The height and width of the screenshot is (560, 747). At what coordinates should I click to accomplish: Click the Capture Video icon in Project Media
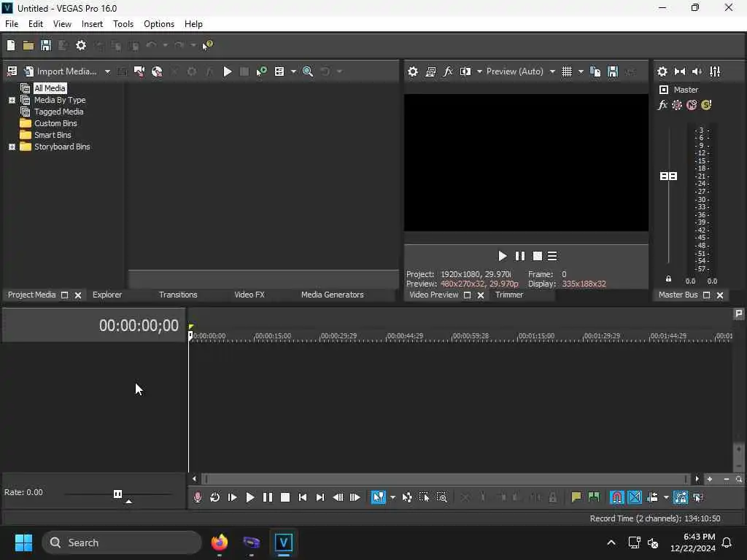point(139,71)
